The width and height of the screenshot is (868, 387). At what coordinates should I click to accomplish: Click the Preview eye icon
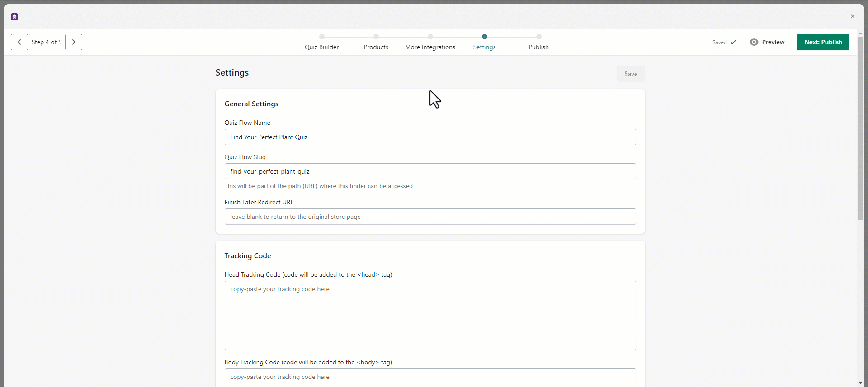(754, 42)
